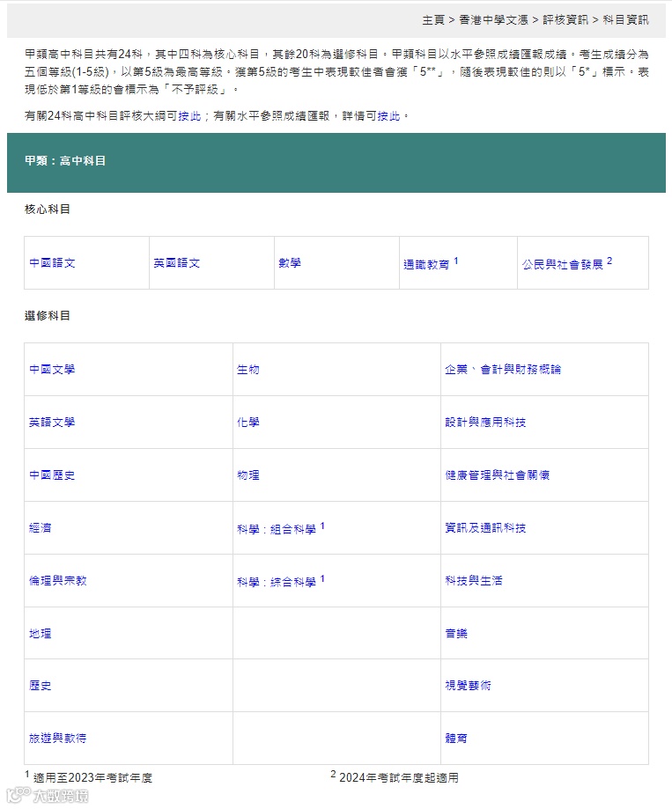This screenshot has width=672, height=809.
Task: Open 健康管理與社會關懷 link
Action: 498,475
